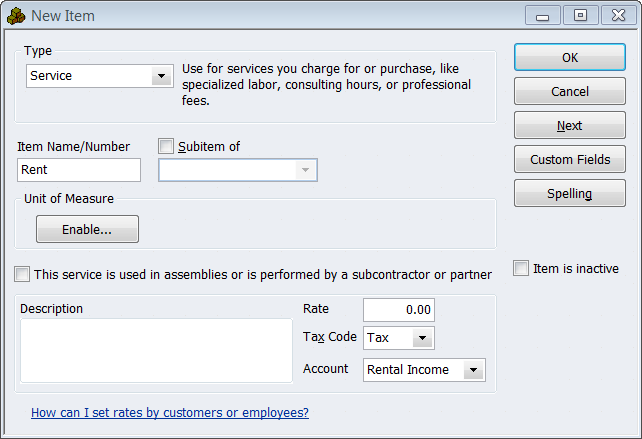
Task: Mark Item is inactive checkbox
Action: [x=521, y=268]
